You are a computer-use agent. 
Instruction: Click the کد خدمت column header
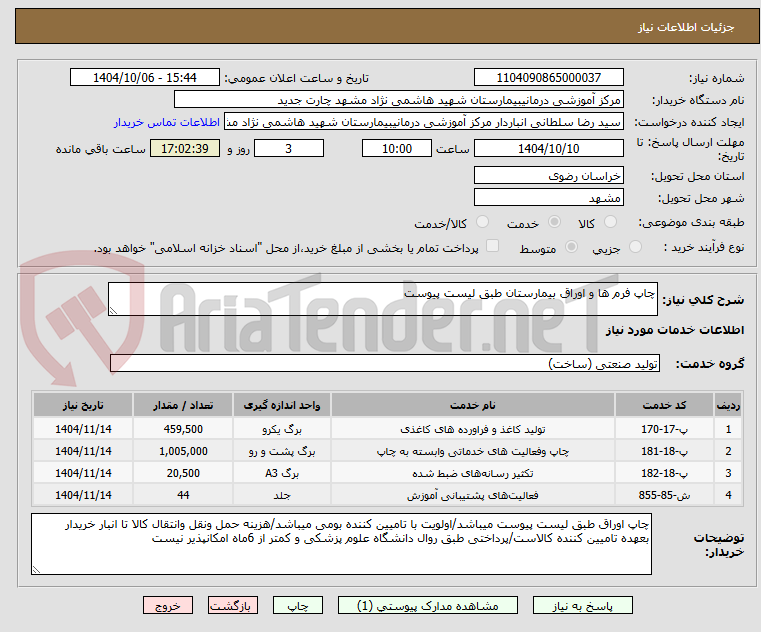664,405
